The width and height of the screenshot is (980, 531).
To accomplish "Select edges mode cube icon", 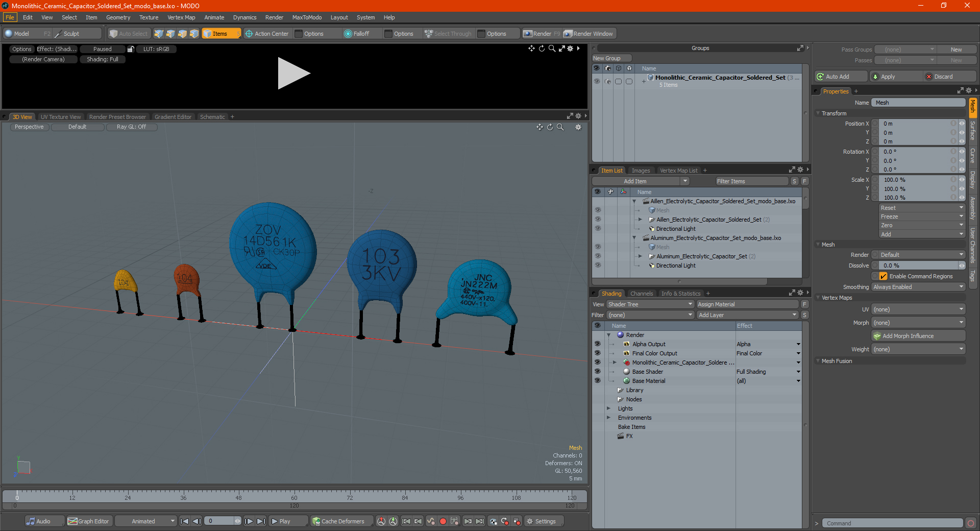I will (170, 34).
